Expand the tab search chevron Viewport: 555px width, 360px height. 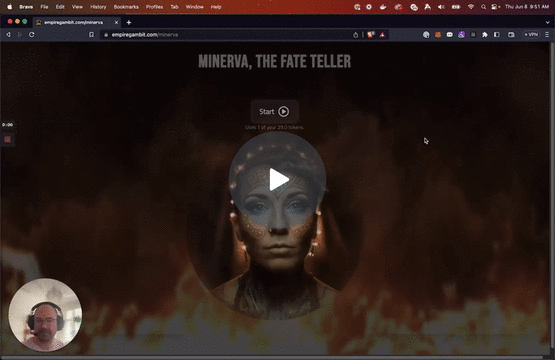point(548,22)
